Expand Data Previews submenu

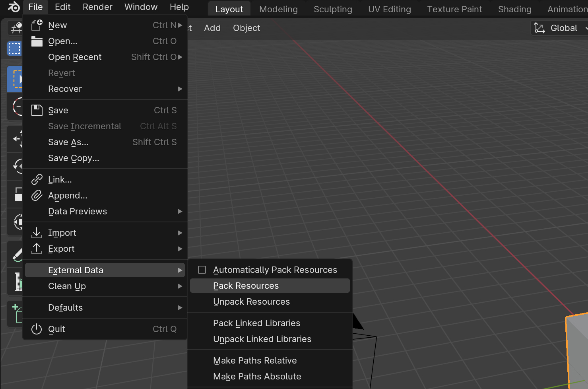[x=180, y=211]
